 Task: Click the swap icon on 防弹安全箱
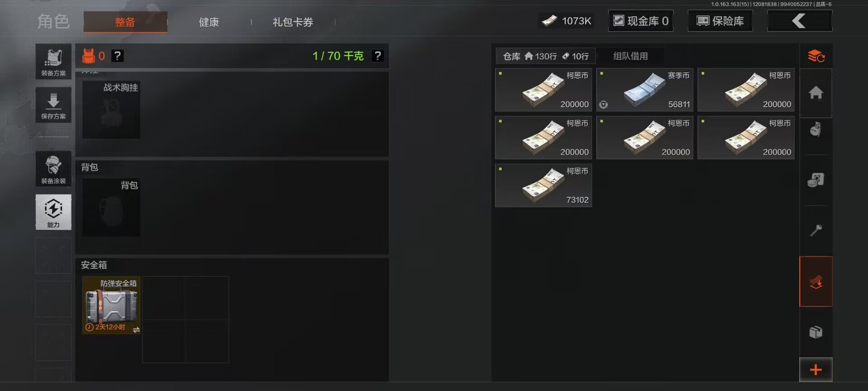click(x=136, y=330)
